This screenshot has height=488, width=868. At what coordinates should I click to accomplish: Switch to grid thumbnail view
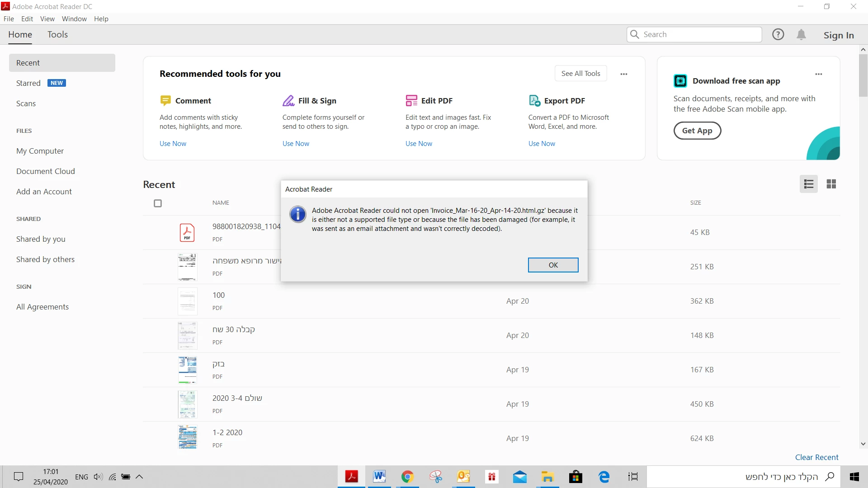click(x=831, y=184)
